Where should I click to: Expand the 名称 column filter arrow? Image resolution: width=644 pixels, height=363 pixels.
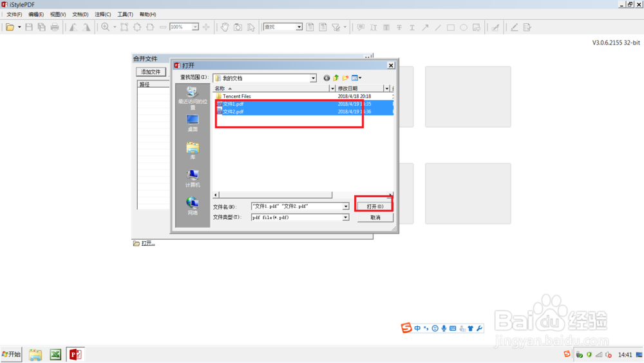(332, 88)
